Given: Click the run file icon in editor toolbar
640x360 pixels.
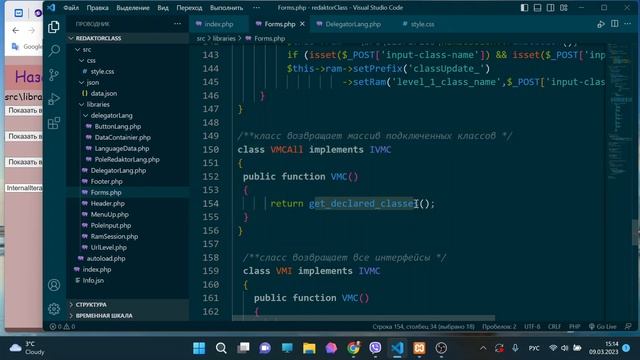Looking at the screenshot, I should 601,24.
